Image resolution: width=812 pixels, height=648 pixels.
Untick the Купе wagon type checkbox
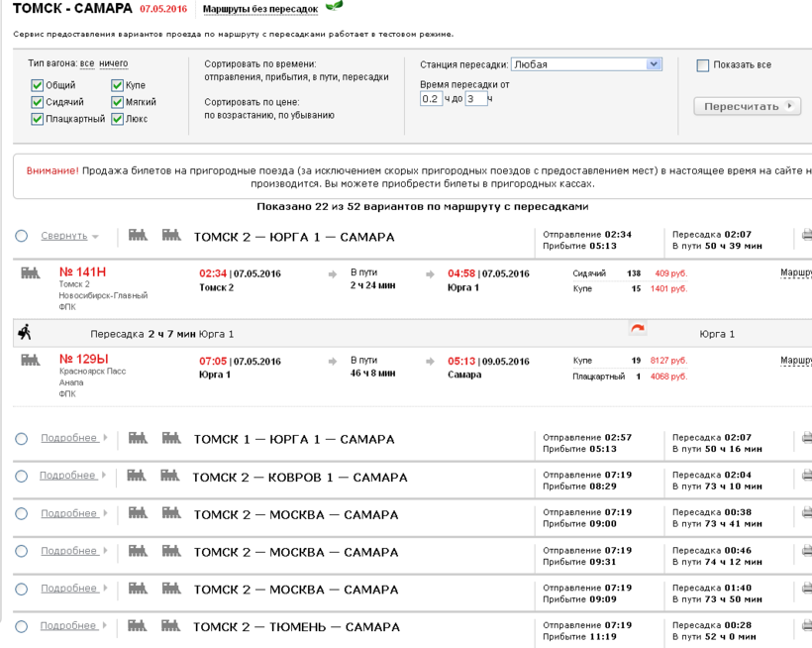point(117,85)
